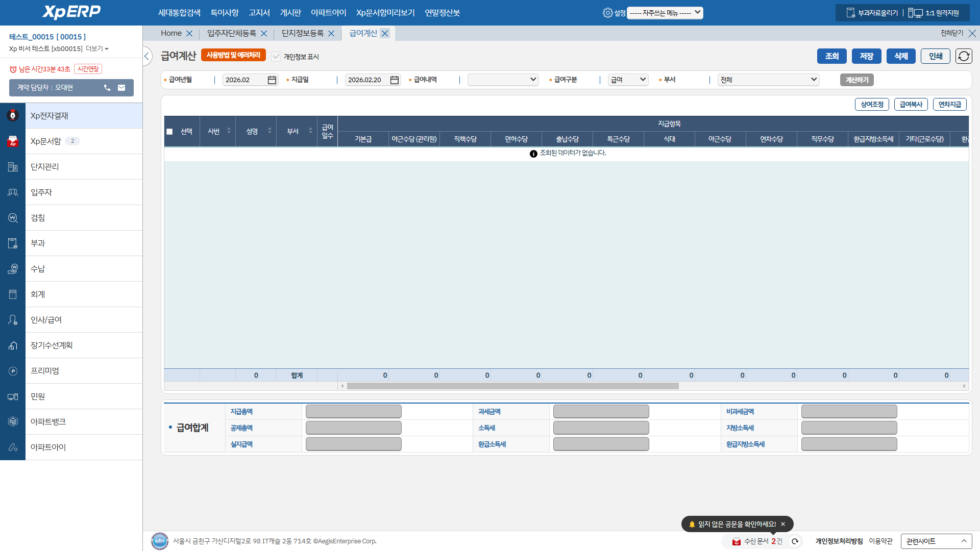Click the 조회 button
This screenshot has width=980, height=551.
click(831, 56)
